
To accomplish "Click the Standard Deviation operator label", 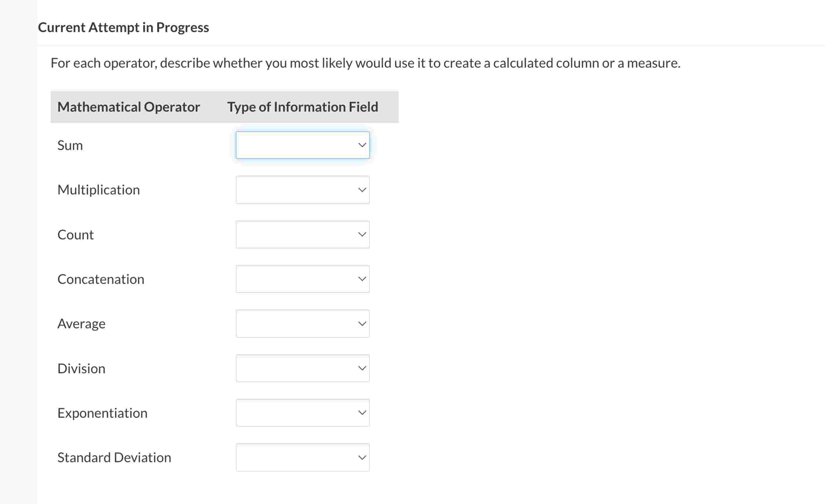I will (x=114, y=458).
